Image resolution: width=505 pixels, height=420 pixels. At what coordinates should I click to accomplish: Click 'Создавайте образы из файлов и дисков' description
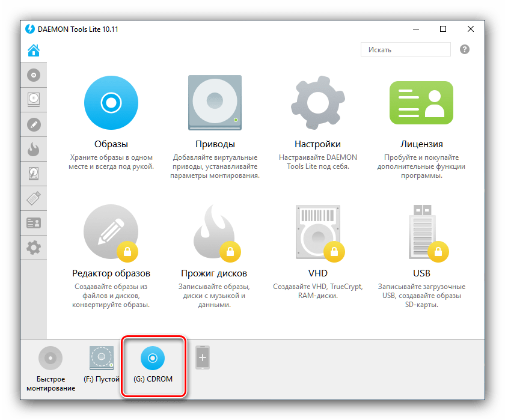point(111,296)
